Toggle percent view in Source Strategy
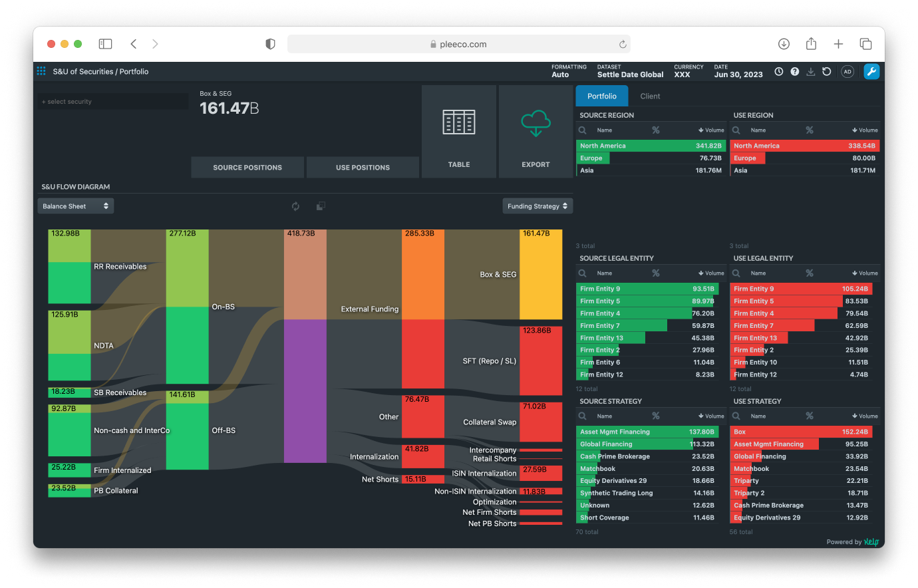918x588 pixels. pos(656,416)
